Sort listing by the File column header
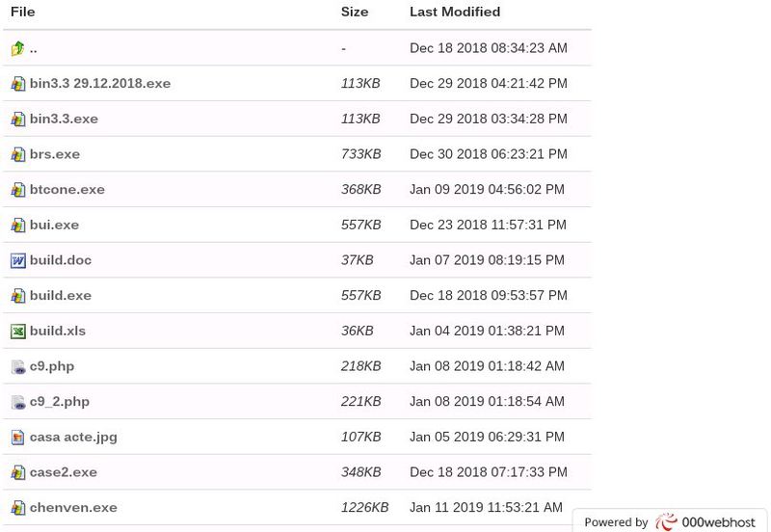Screen dimensions: 771x532 pyautogui.click(x=22, y=12)
